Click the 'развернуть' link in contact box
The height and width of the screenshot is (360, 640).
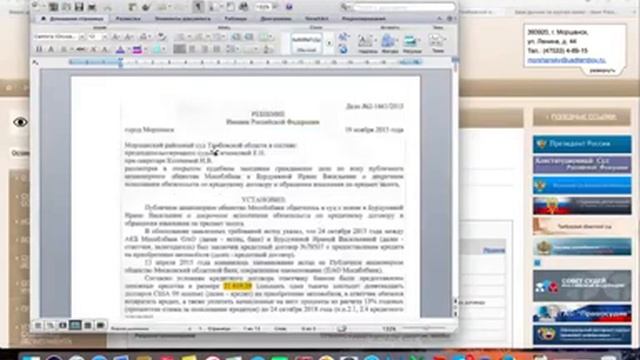602,70
